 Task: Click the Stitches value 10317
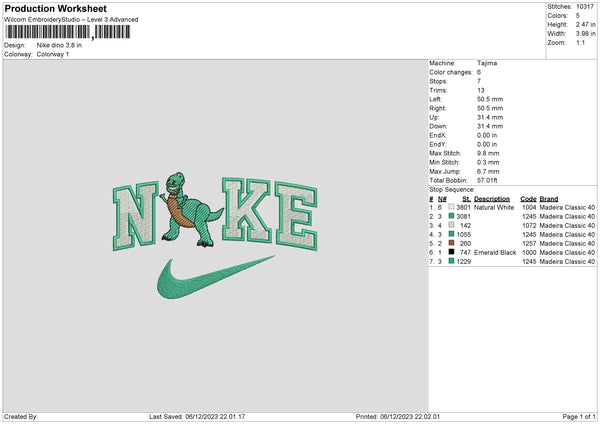pos(585,7)
